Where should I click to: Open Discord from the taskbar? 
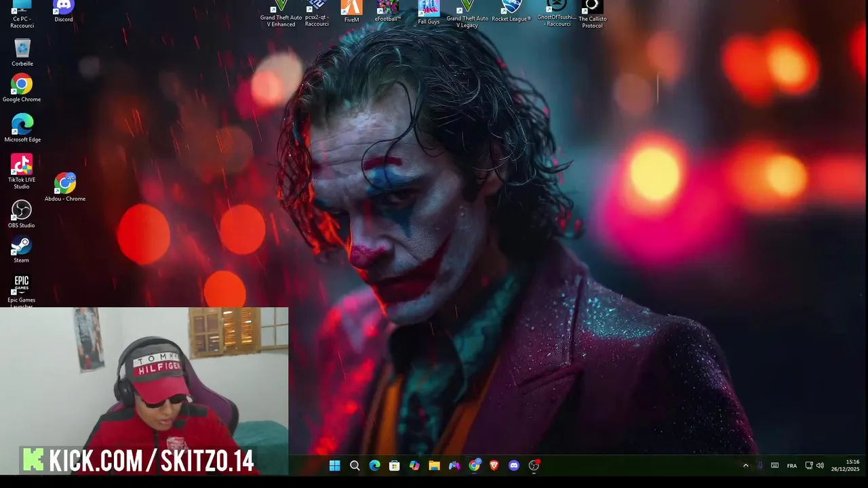514,465
